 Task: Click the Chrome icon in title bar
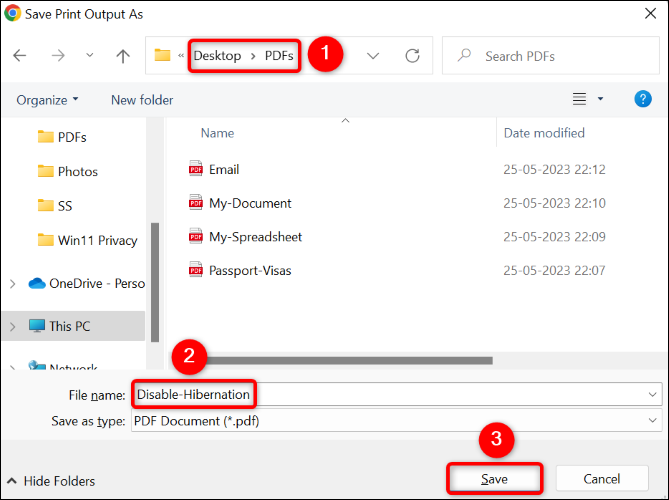point(12,13)
